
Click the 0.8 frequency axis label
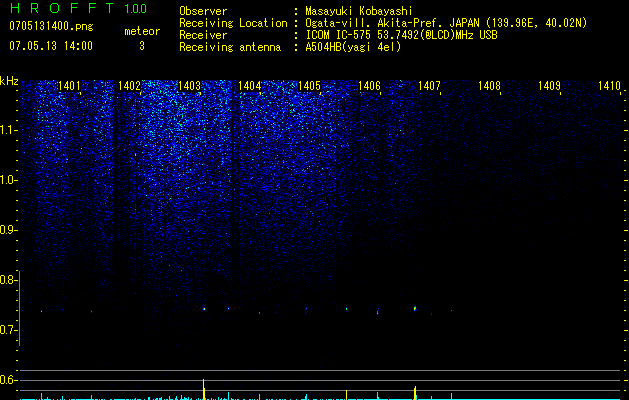point(8,280)
